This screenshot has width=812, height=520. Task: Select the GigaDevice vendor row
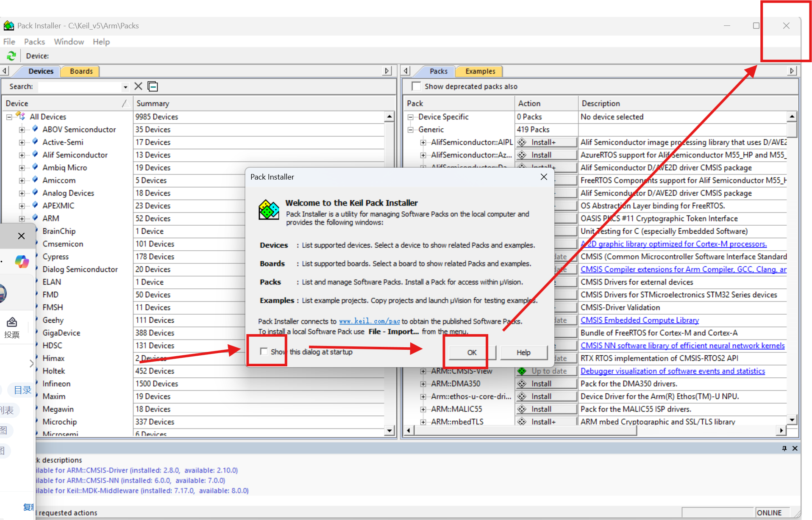coord(61,333)
